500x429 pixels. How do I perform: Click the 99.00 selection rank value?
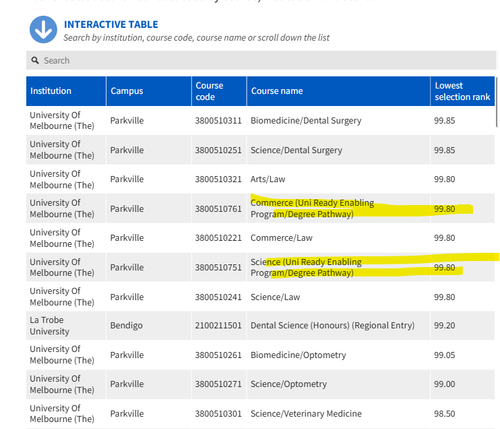point(444,384)
